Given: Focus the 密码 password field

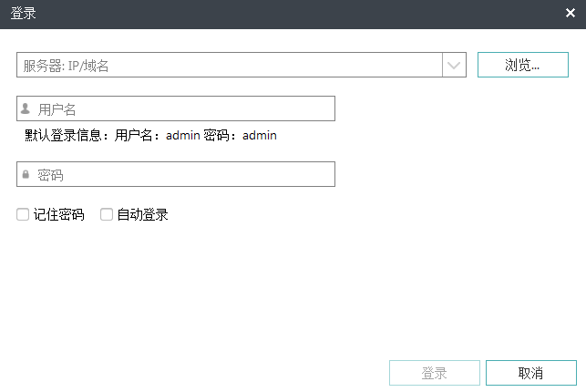Looking at the screenshot, I should [176, 174].
